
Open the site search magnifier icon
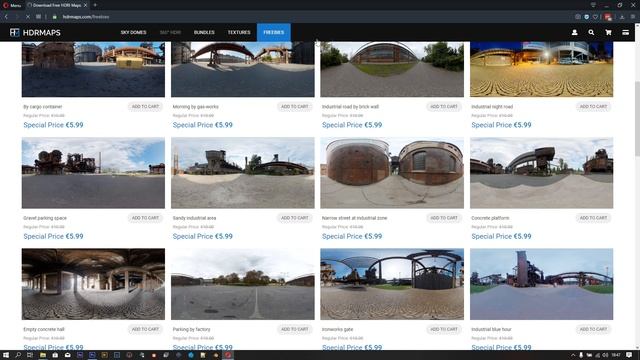(591, 32)
